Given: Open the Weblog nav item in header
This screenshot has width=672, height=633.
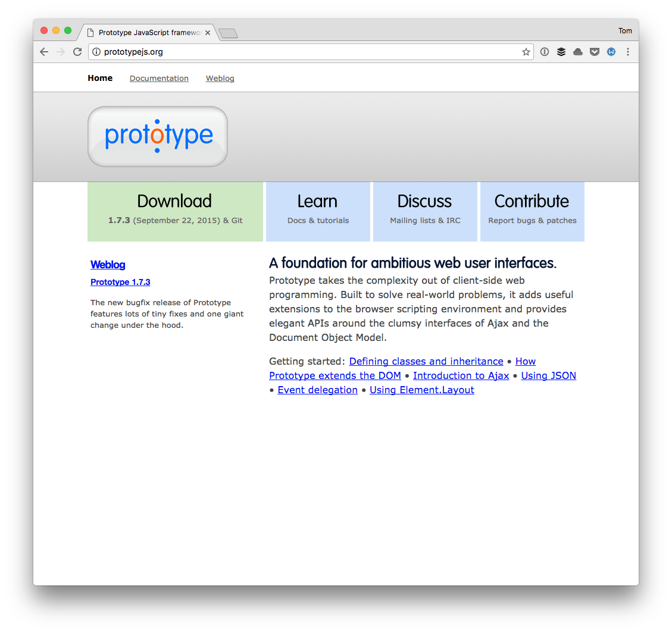Looking at the screenshot, I should (x=220, y=79).
